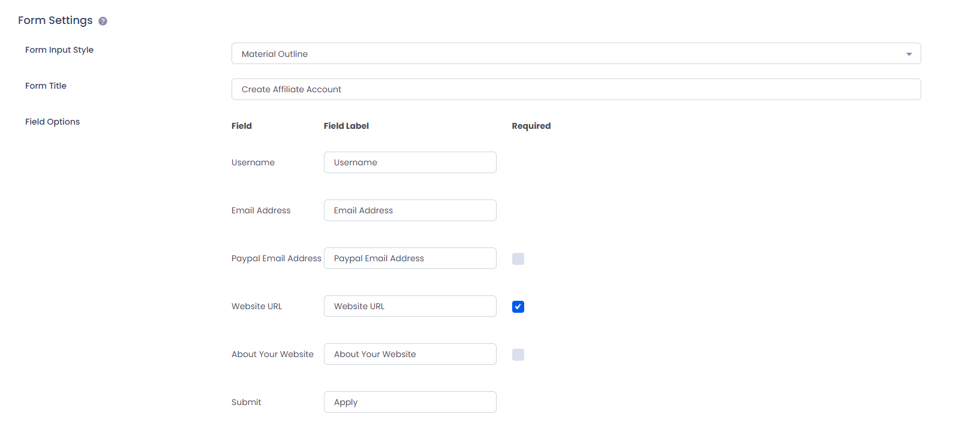The image size is (980, 432).
Task: Click the Form Input Style label
Action: pyautogui.click(x=59, y=50)
